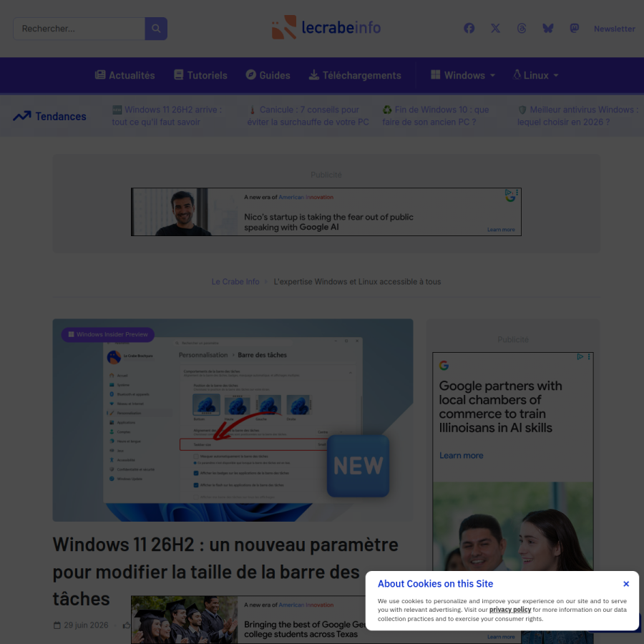Click AdChoices icon in sidebar ad
Image resolution: width=644 pixels, height=644 pixels.
580,356
